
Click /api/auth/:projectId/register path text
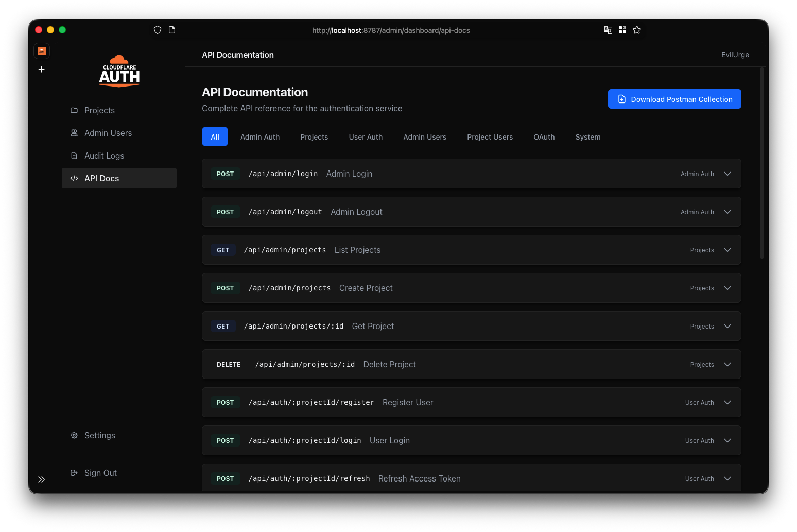311,402
